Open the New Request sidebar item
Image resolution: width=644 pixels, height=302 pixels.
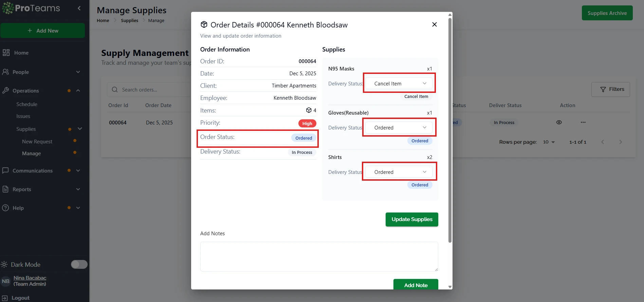(37, 141)
